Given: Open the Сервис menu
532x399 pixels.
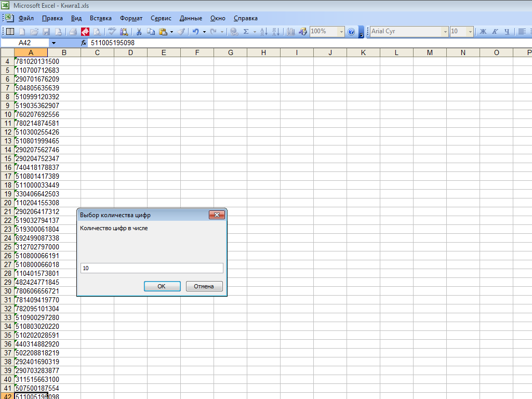Looking at the screenshot, I should (x=161, y=18).
